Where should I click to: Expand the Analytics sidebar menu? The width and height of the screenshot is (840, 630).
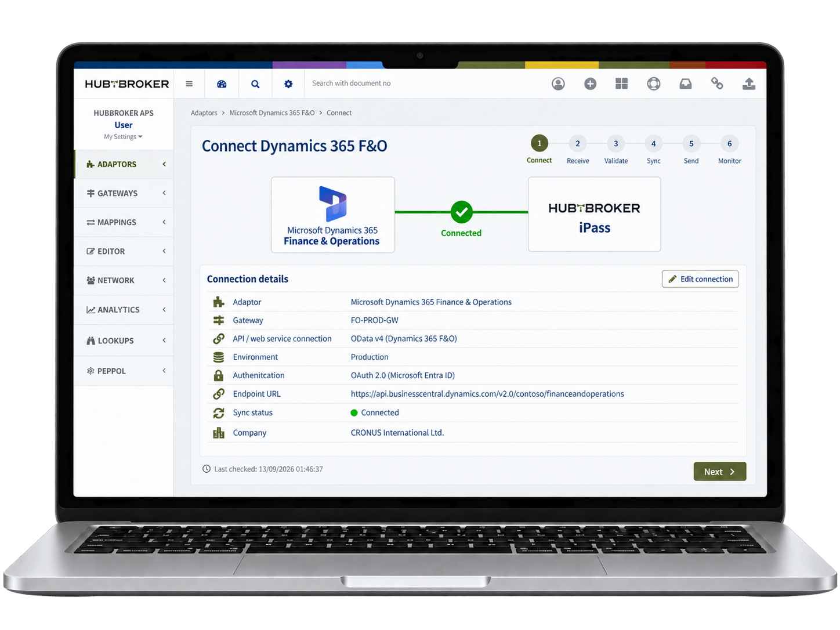tap(124, 310)
